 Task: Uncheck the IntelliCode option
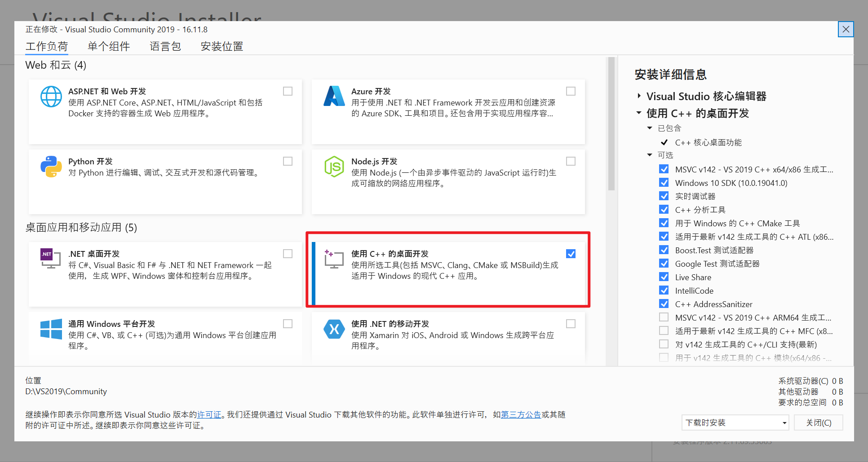click(664, 290)
